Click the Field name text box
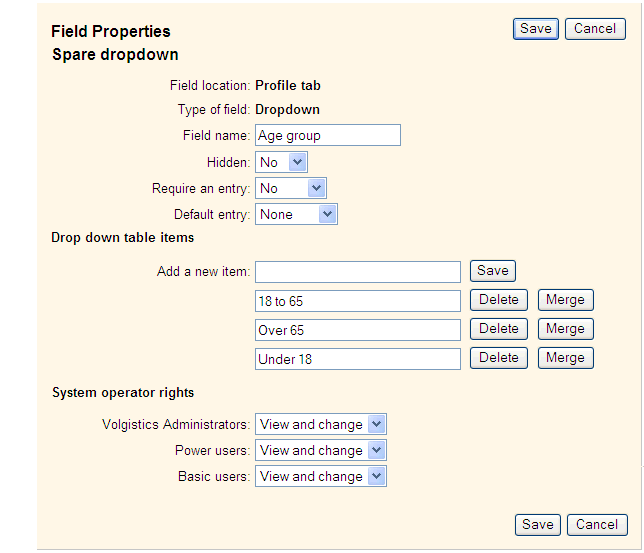Image resolution: width=644 pixels, height=553 pixels. [328, 135]
